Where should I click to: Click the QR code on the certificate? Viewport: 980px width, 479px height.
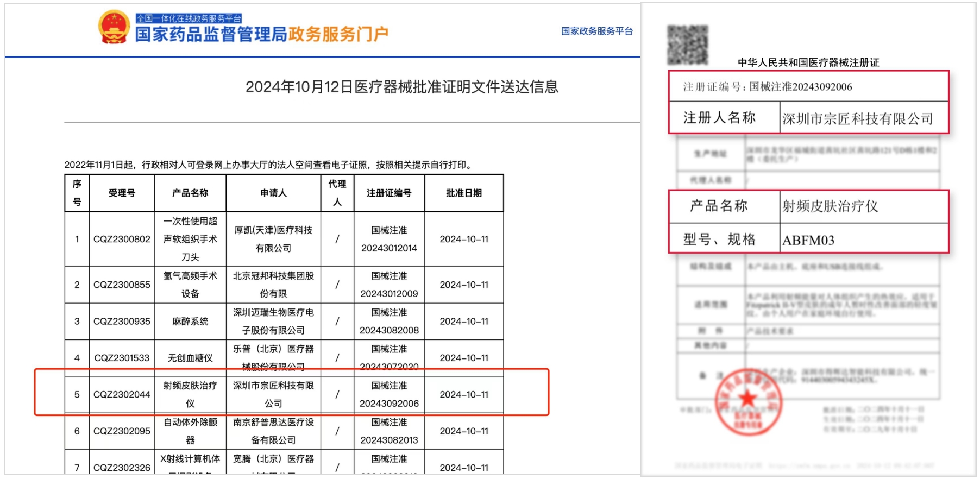pyautogui.click(x=687, y=45)
